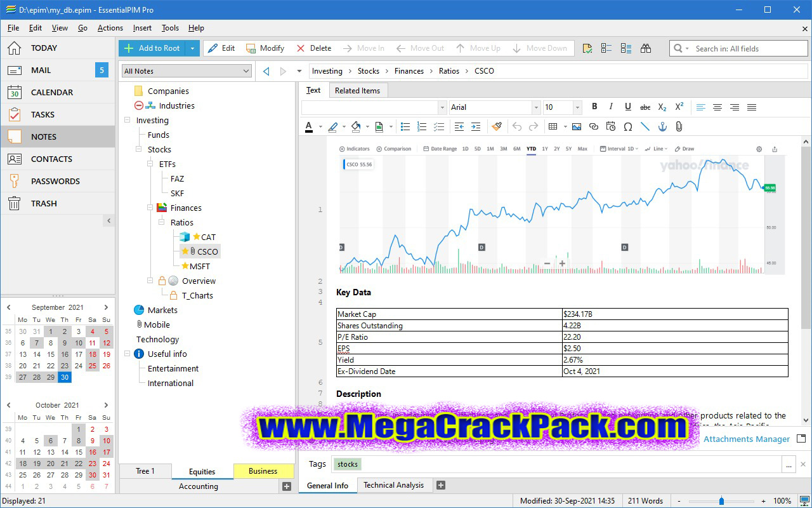Click the Search in All fields box
This screenshot has width=812, height=508.
click(x=739, y=48)
